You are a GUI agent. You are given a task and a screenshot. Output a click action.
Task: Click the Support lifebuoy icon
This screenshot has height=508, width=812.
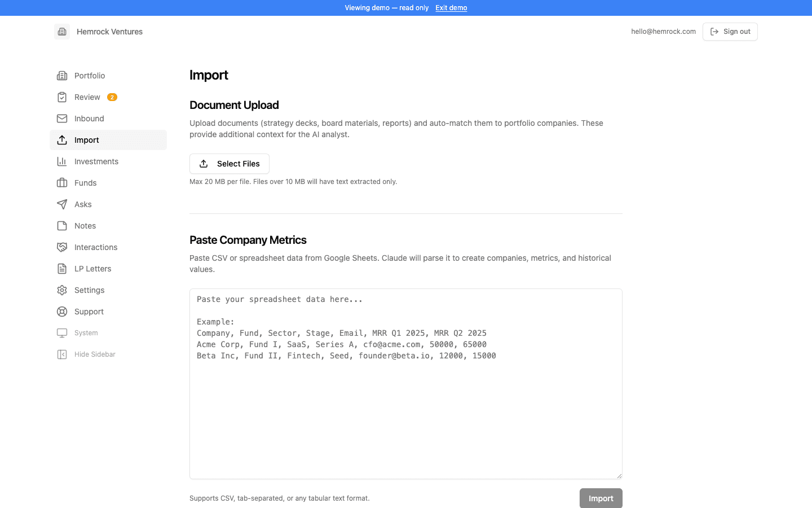click(x=62, y=312)
